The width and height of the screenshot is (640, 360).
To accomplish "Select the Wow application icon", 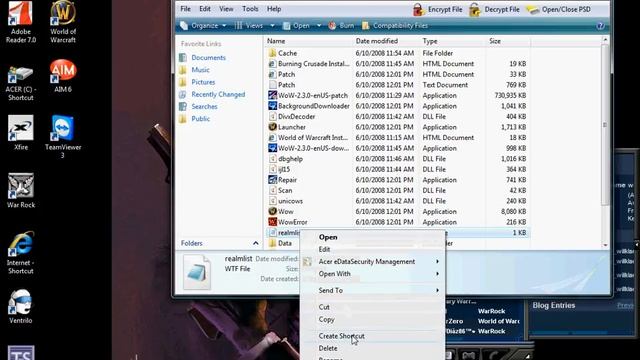I will 272,211.
